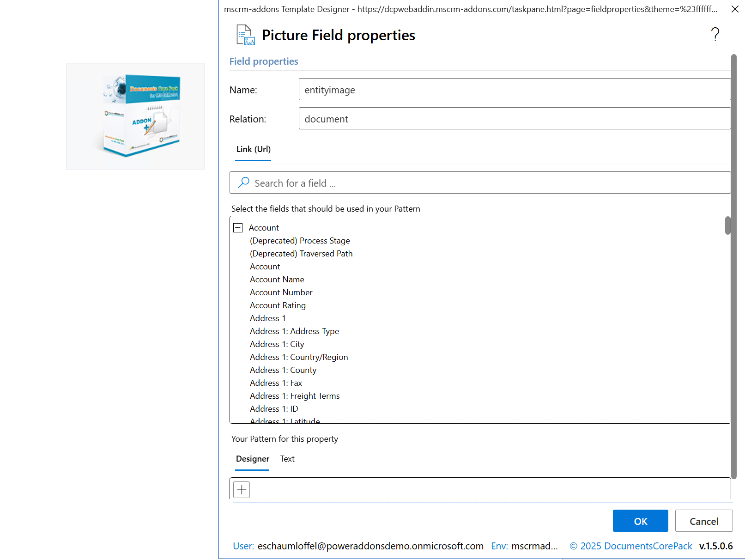The image size is (745, 560).
Task: Collapse the Account tree node
Action: pos(238,228)
